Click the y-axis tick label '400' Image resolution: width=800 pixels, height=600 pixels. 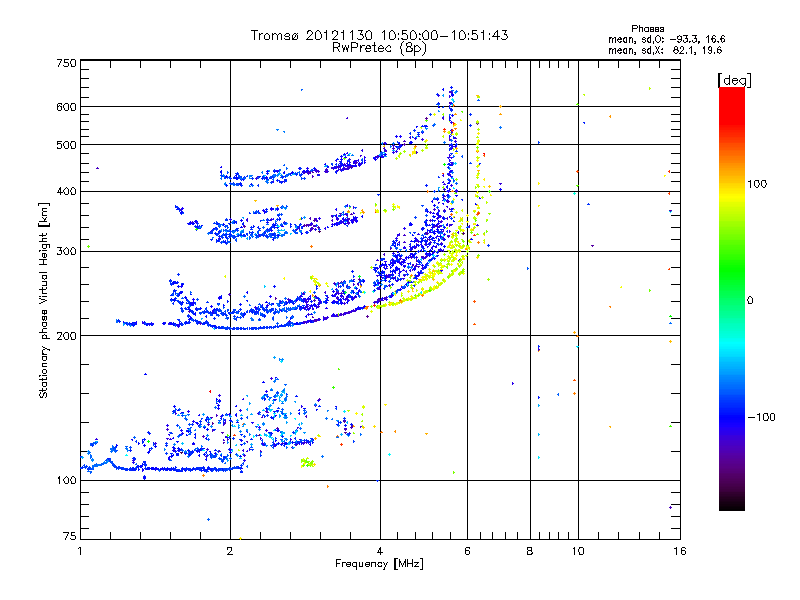(66, 192)
